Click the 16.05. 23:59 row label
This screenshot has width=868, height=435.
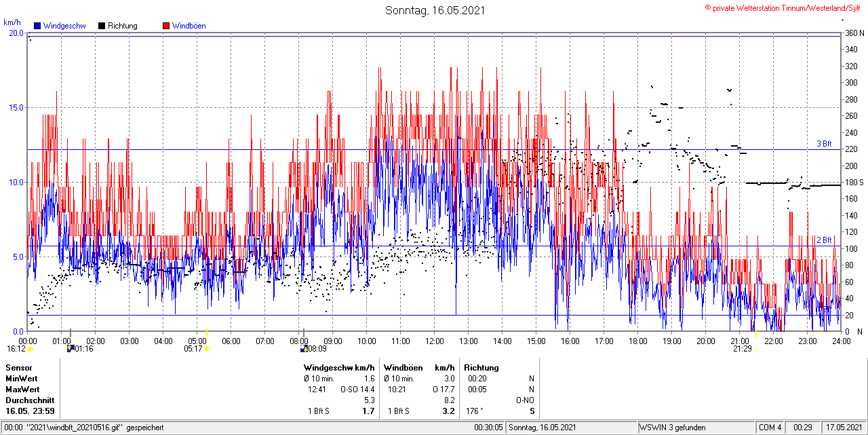pos(30,411)
